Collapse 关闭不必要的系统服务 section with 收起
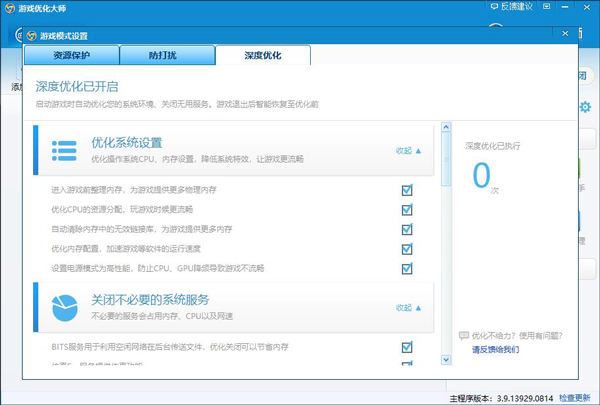Screen dimensions: 600x405 tap(408, 307)
